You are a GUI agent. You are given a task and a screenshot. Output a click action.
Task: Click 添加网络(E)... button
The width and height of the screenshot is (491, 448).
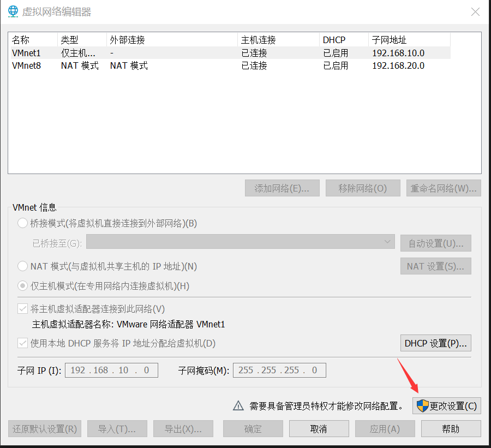(x=282, y=188)
